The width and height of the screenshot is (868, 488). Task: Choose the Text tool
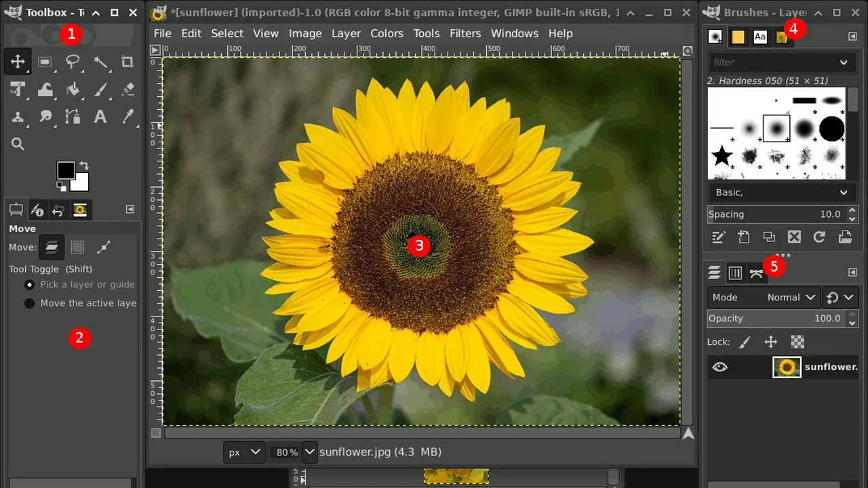[100, 117]
